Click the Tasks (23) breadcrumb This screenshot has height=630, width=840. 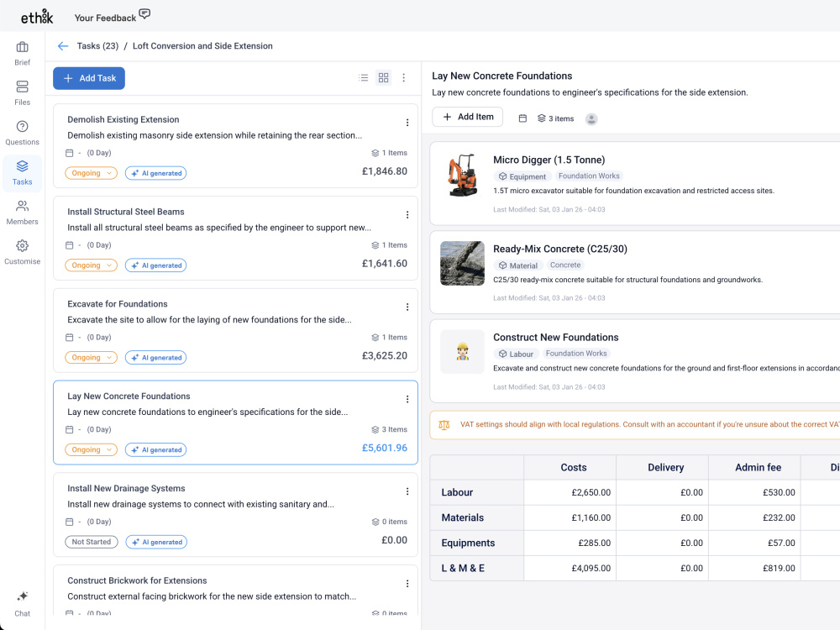click(97, 46)
